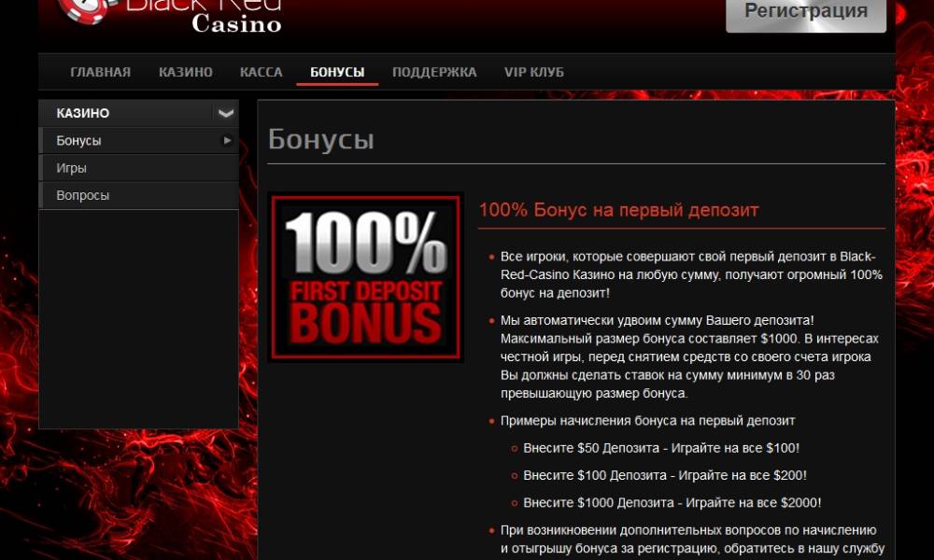Image resolution: width=934 pixels, height=560 pixels.
Task: Open the ПОДДЕРЖКА navigation tab
Action: tap(434, 72)
